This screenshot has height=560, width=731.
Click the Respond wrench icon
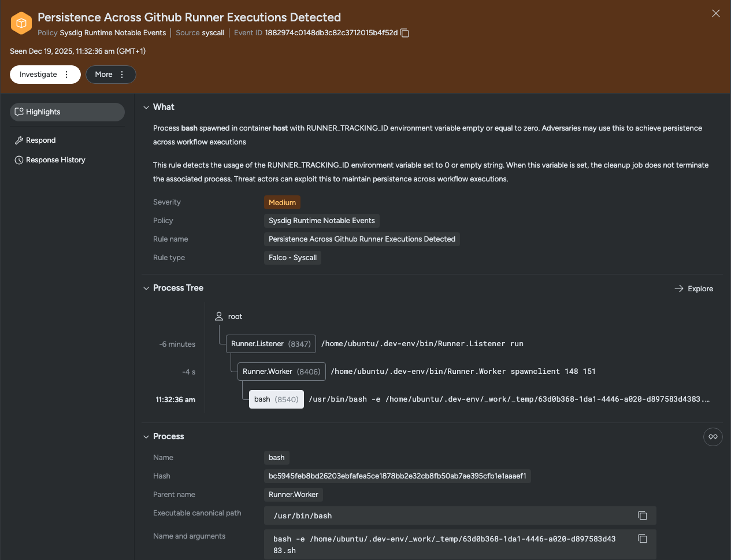(x=19, y=140)
